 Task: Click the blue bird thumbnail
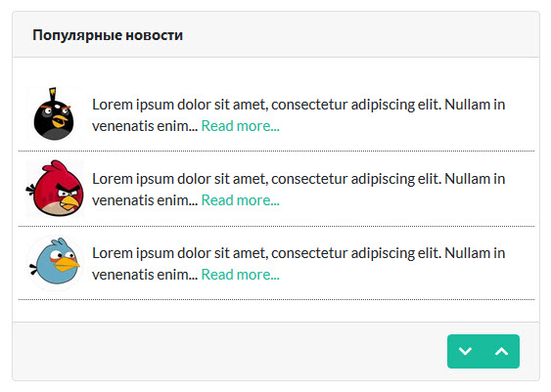(55, 262)
